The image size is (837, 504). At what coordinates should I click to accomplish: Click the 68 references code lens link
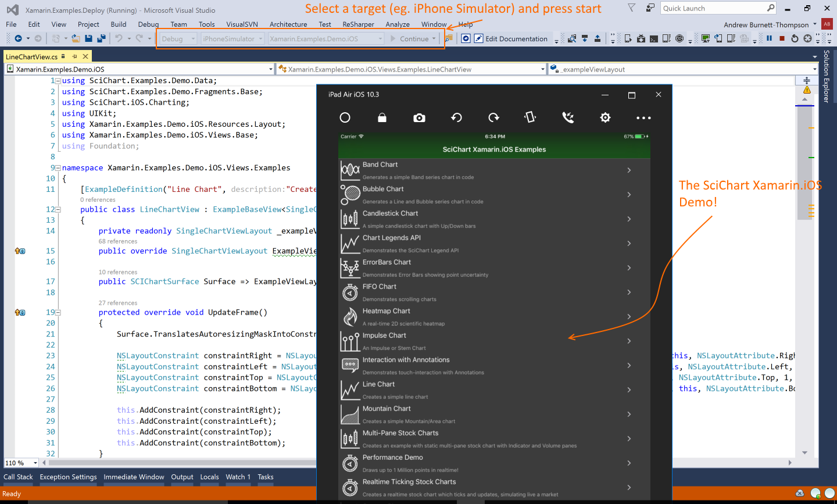pyautogui.click(x=118, y=241)
